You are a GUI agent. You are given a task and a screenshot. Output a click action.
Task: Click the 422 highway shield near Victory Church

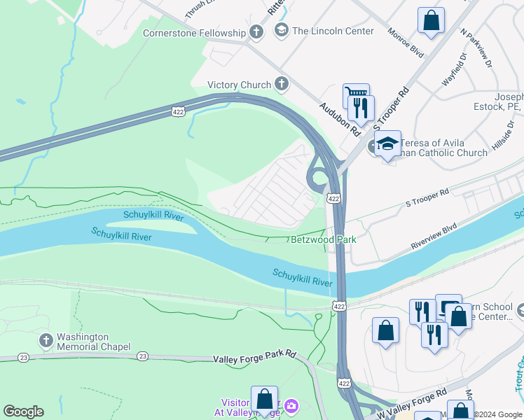178,111
